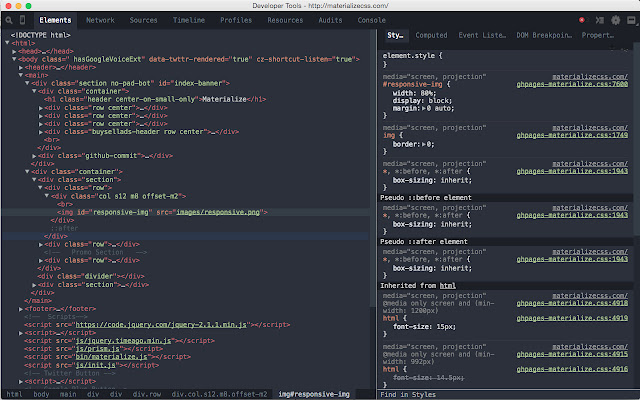Open the Event Listeners tab
The width and height of the screenshot is (640, 400).
point(480,35)
